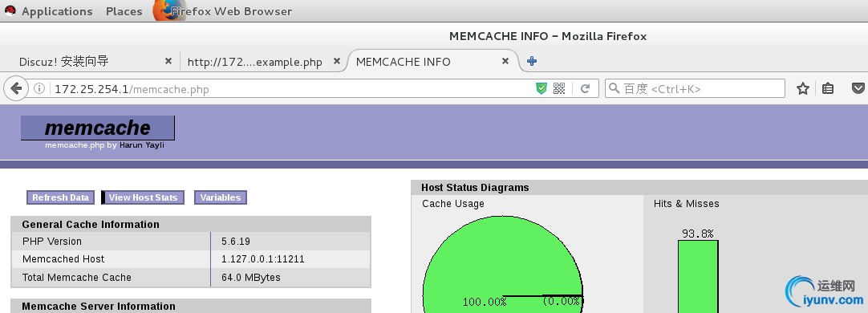Click the Hits & Misses label
Viewport: 868px width, 313px height.
687,204
